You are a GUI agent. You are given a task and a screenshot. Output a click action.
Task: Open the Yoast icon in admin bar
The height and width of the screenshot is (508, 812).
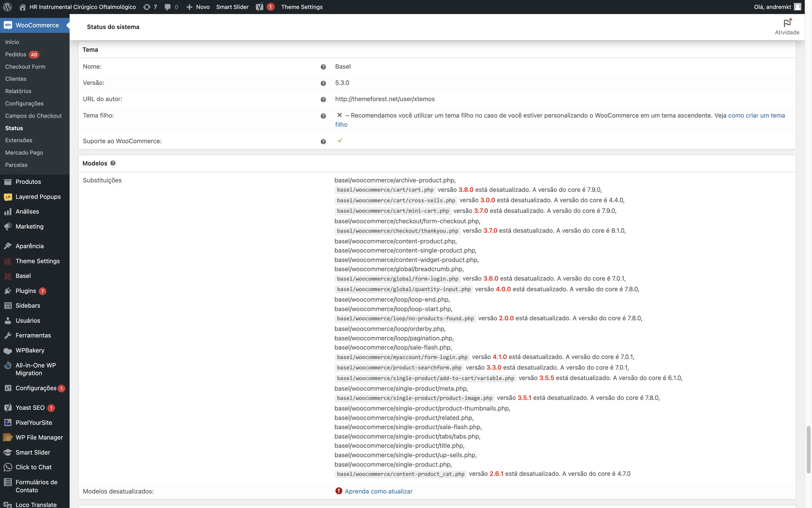(x=259, y=7)
